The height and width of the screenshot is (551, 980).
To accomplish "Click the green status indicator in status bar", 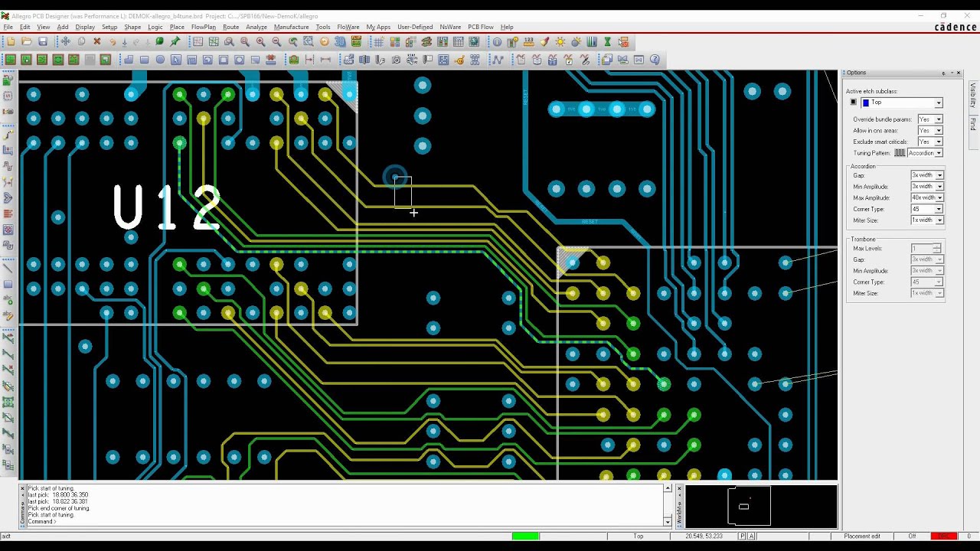I will pyautogui.click(x=525, y=536).
